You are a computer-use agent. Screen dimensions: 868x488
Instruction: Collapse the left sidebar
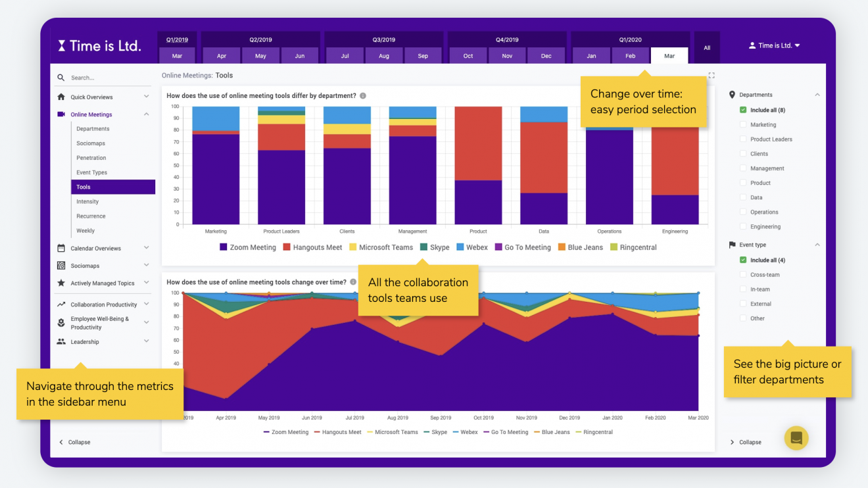tap(74, 442)
